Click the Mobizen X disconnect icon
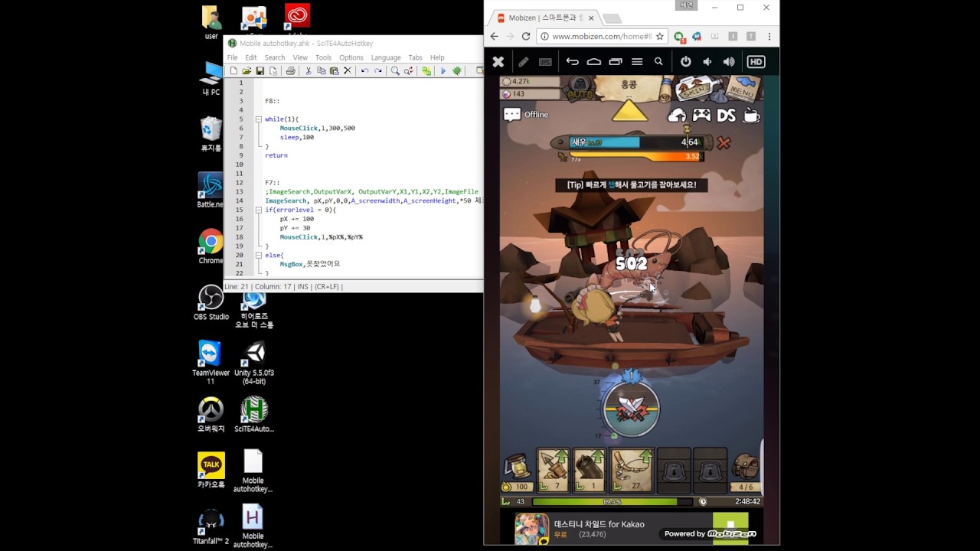This screenshot has width=980, height=551. [x=498, y=62]
